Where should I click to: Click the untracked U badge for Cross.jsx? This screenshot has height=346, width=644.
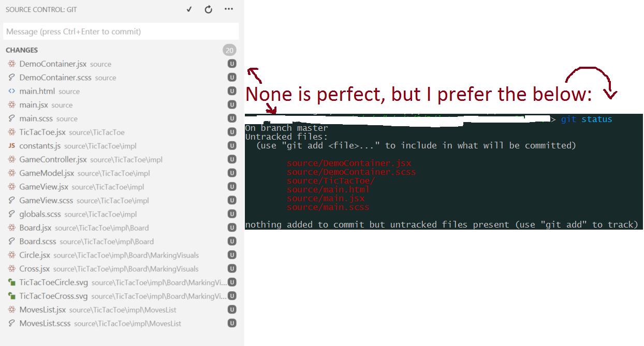click(x=232, y=268)
